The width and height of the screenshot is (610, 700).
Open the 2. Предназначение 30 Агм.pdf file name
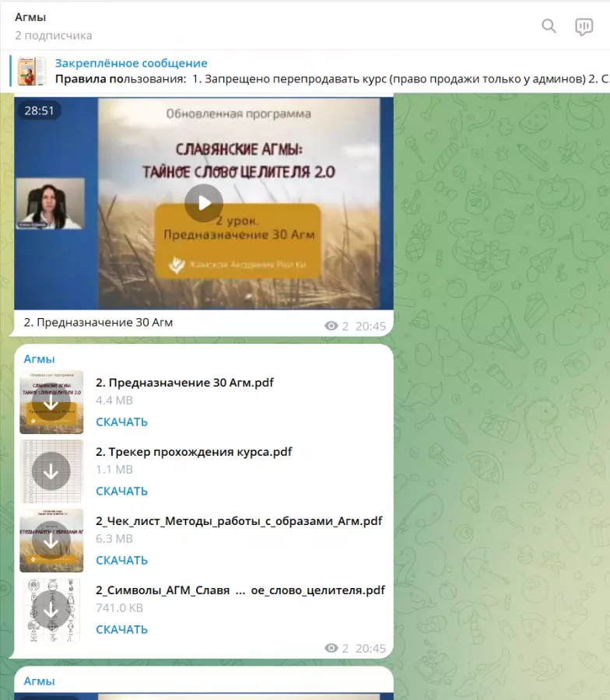[184, 383]
